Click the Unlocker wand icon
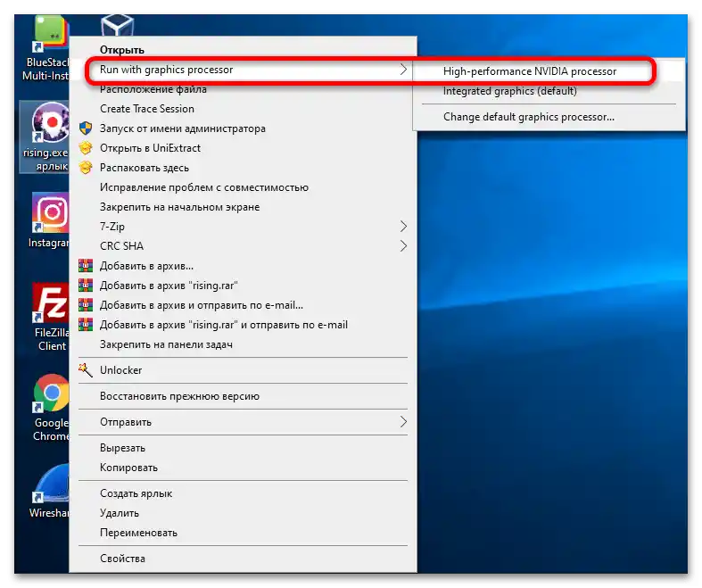 [x=86, y=370]
